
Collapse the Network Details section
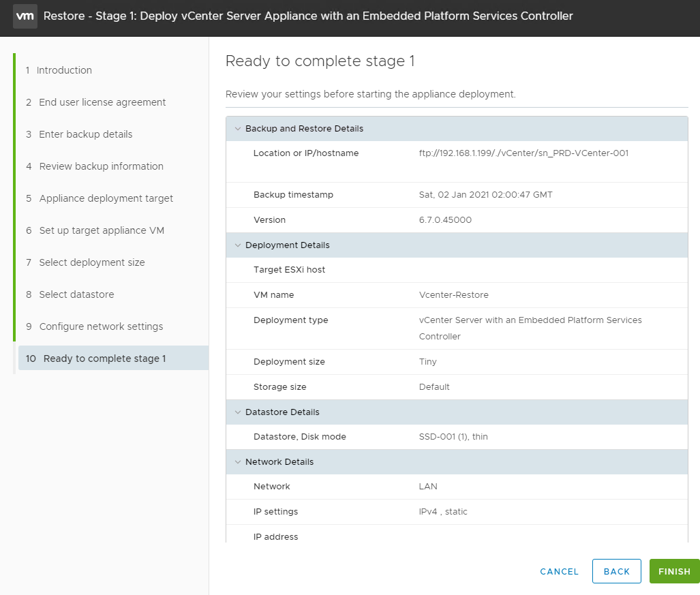pos(238,462)
